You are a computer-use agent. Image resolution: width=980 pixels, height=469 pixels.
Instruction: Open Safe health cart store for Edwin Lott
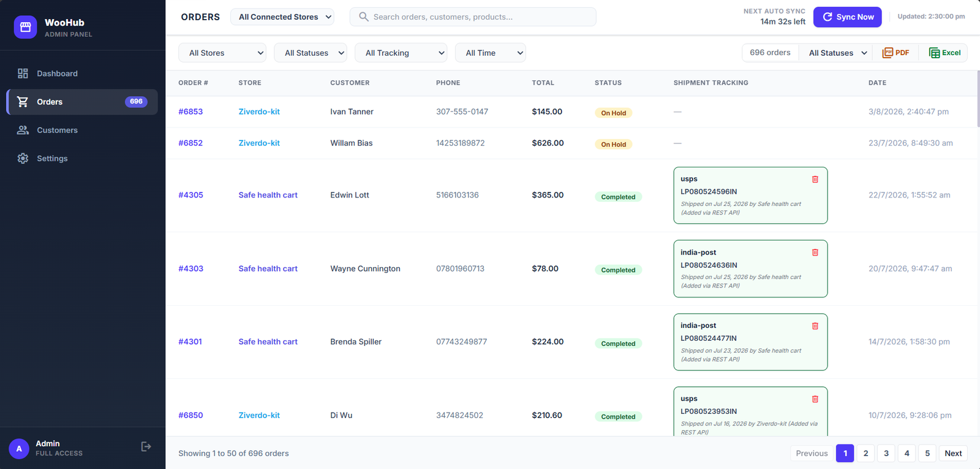pyautogui.click(x=268, y=195)
